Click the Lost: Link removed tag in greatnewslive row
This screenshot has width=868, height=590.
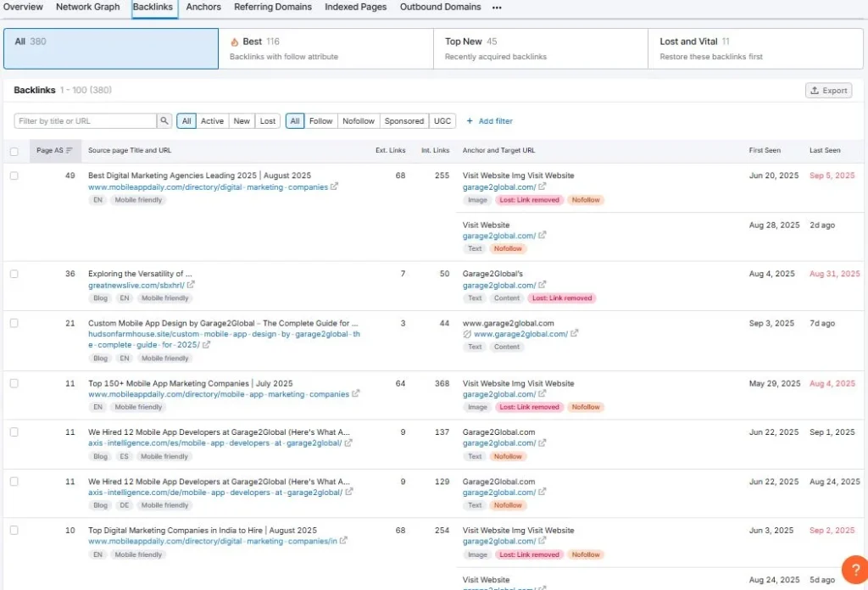(x=562, y=298)
